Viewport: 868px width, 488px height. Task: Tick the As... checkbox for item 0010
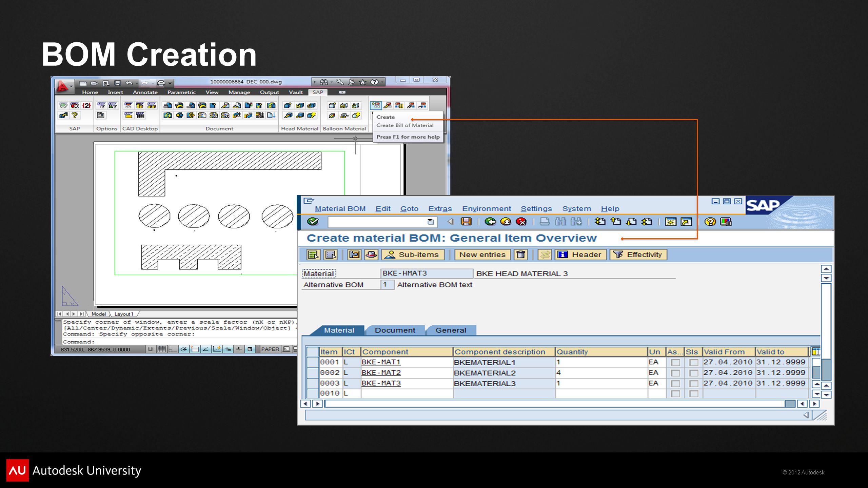pyautogui.click(x=675, y=393)
